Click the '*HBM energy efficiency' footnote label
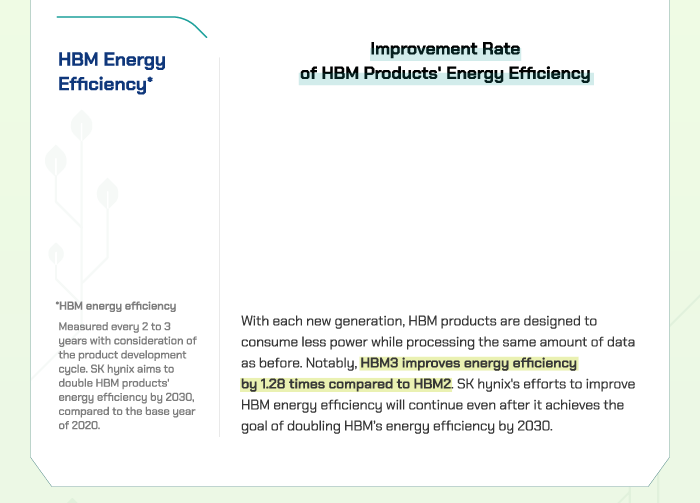 116,306
